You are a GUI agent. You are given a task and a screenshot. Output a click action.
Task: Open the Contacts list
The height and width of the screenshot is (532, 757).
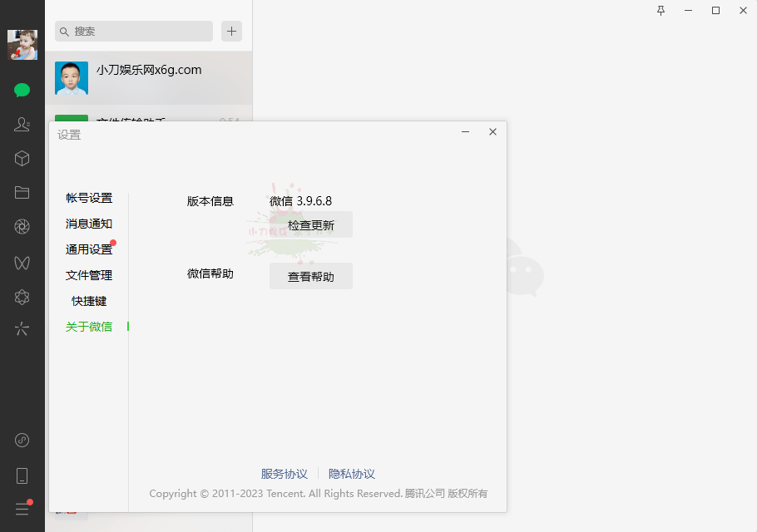(22, 124)
